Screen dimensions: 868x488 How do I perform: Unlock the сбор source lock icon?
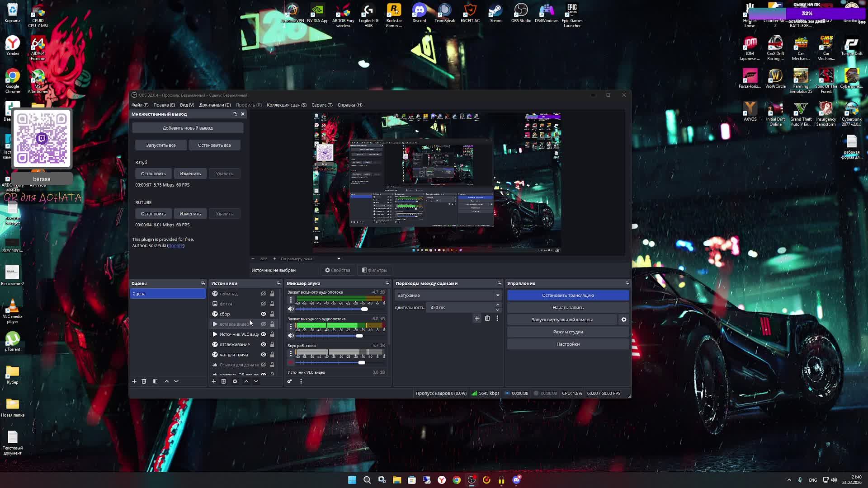coord(272,314)
